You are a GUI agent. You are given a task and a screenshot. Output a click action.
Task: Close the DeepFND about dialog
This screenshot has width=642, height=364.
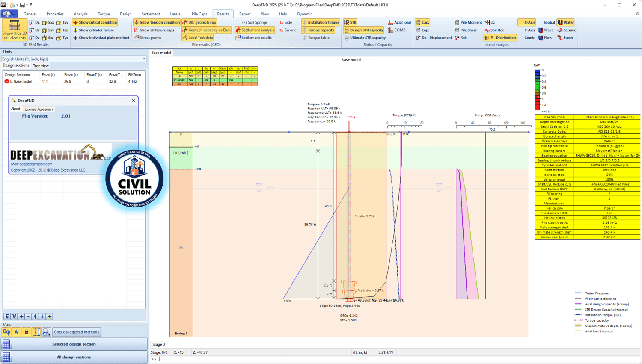[x=134, y=101]
